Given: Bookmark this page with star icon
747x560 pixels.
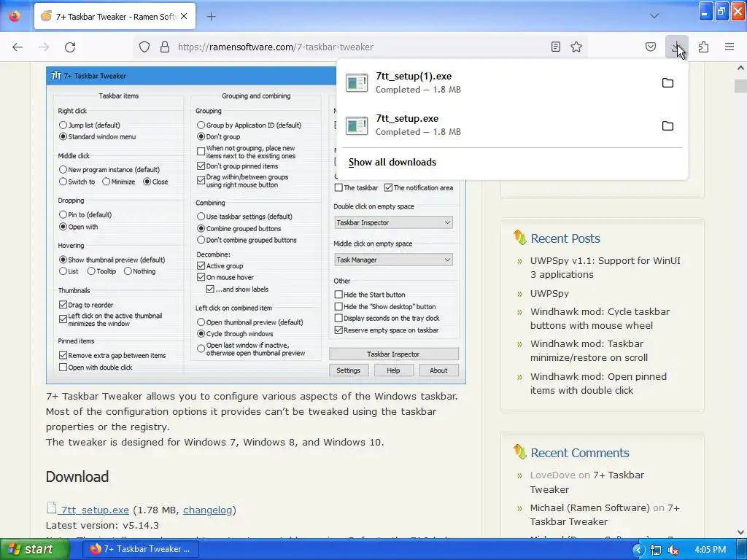Looking at the screenshot, I should [x=576, y=47].
